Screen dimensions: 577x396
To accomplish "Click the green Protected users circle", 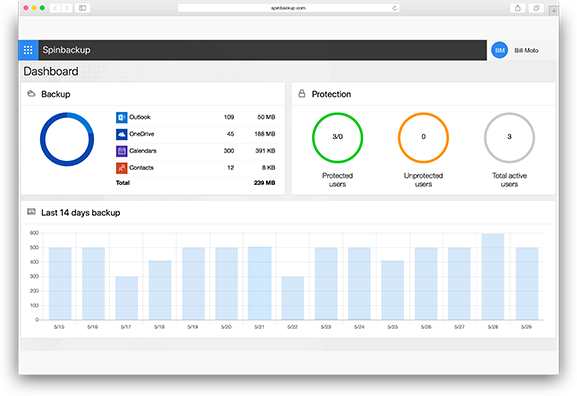I will 337,138.
